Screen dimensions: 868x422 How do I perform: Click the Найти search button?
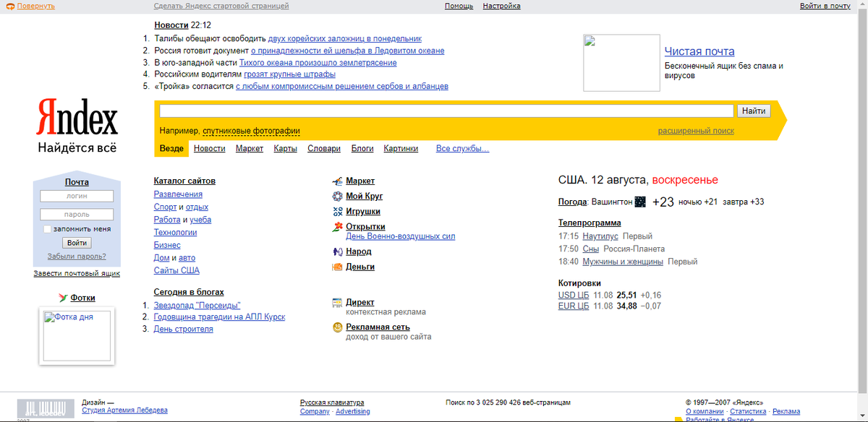(x=754, y=111)
